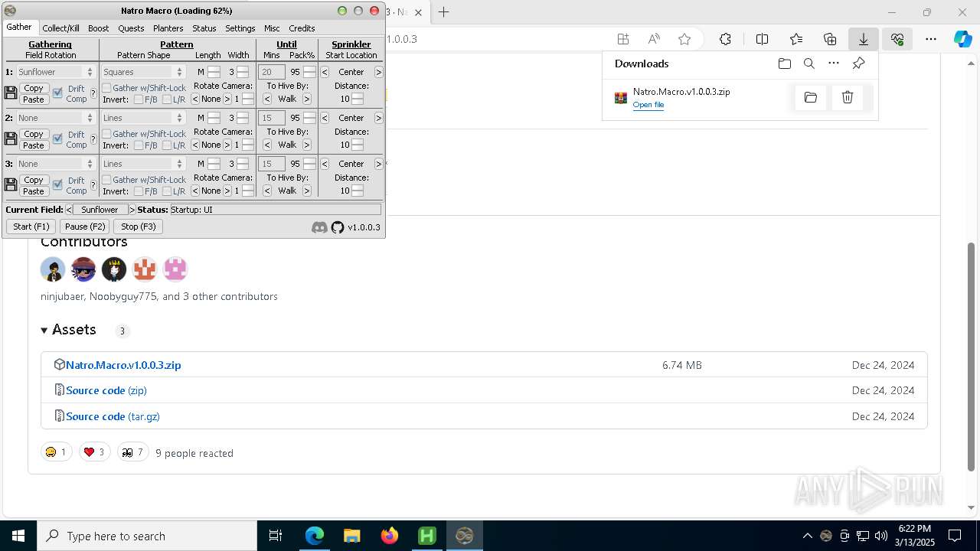Open row 2 Lines pattern dropdown
The image size is (980, 551).
click(x=143, y=118)
